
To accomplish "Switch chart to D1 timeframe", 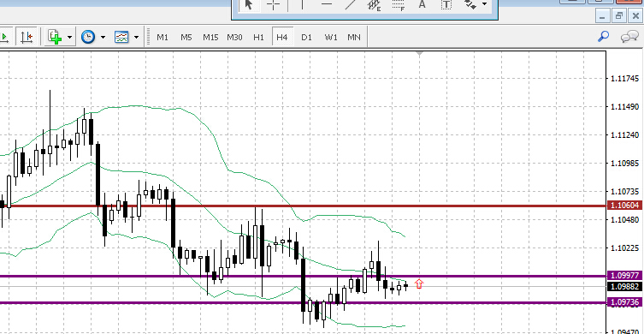I will (306, 38).
